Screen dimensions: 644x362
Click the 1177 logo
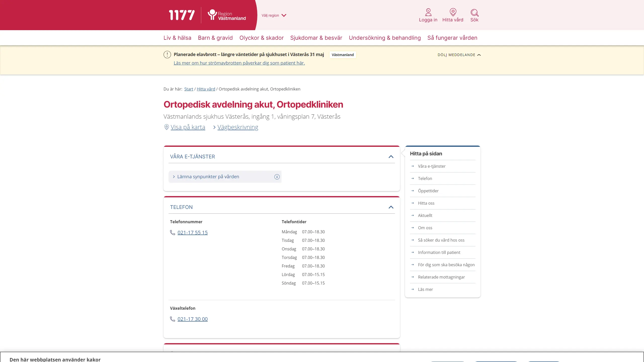coord(182,15)
